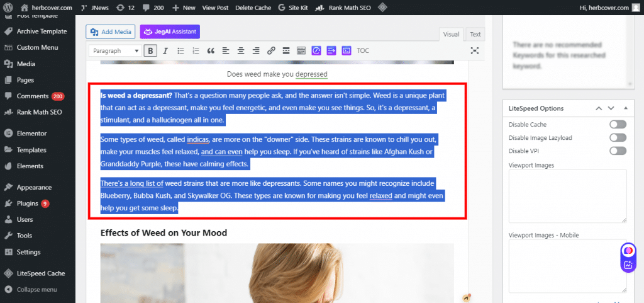
Task: Open Users in the sidebar
Action: (38, 220)
